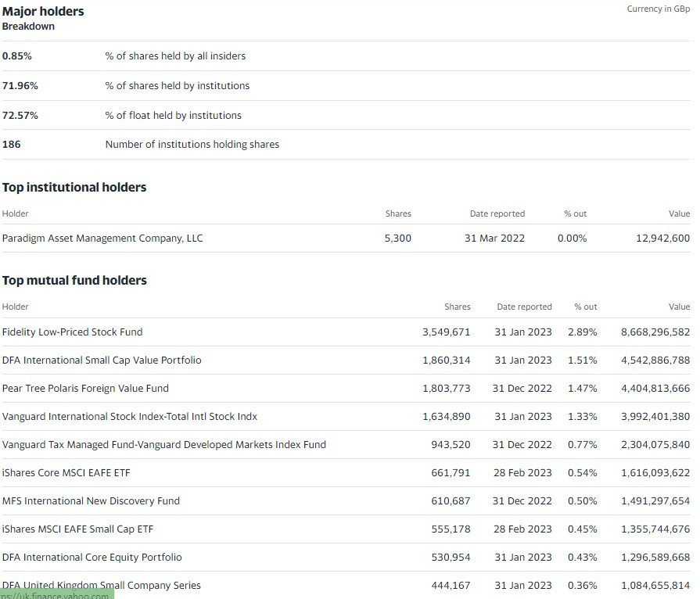Click Fidelity Low-Priced Stock Fund row

coord(346,332)
